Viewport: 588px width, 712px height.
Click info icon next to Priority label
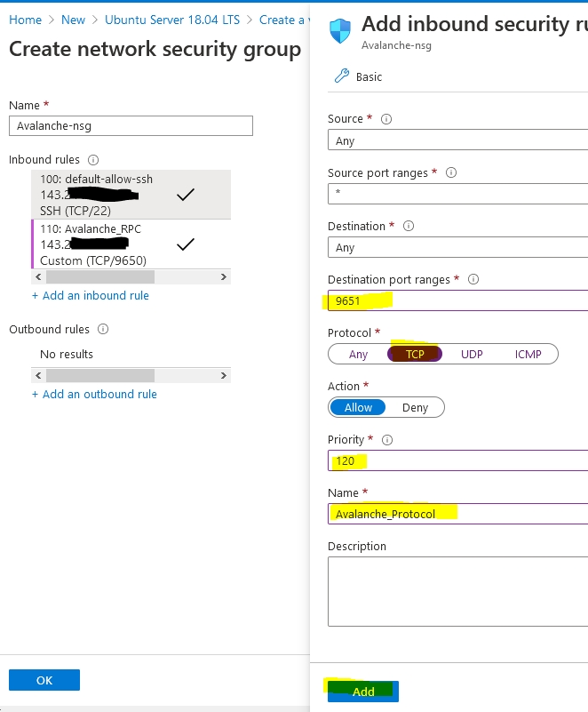coord(387,439)
